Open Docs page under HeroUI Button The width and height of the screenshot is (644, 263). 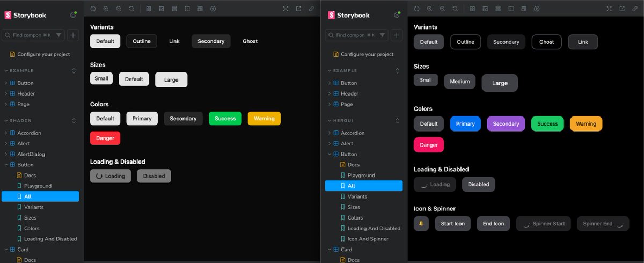353,165
